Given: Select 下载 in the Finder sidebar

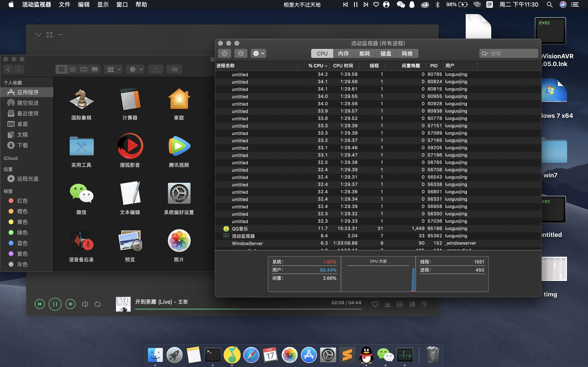Looking at the screenshot, I should coord(22,145).
